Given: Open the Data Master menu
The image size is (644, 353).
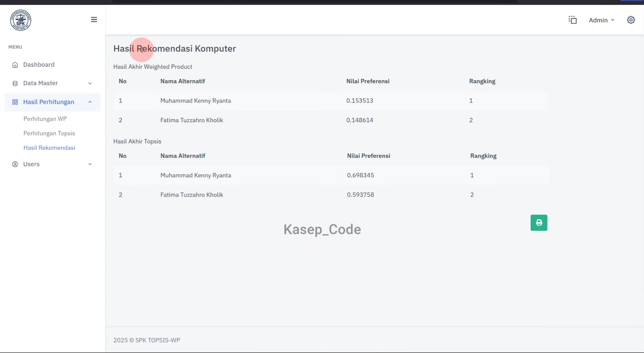Looking at the screenshot, I should click(41, 83).
